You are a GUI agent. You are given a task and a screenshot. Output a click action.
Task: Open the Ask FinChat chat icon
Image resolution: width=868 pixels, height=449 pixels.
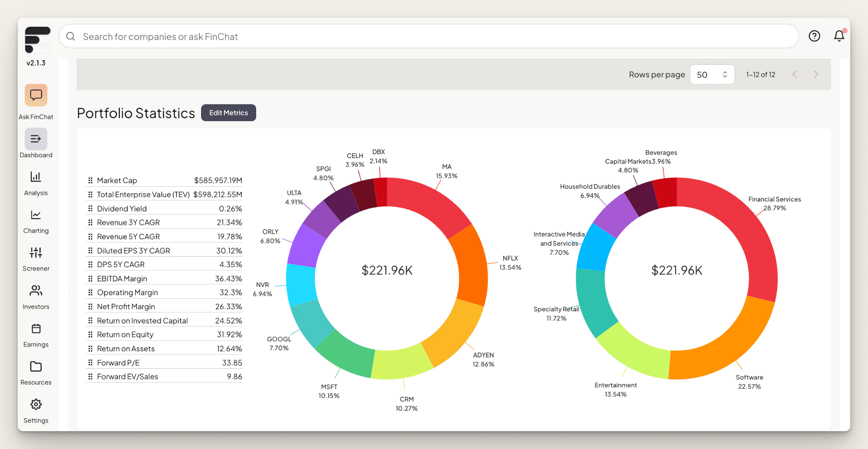click(x=36, y=95)
